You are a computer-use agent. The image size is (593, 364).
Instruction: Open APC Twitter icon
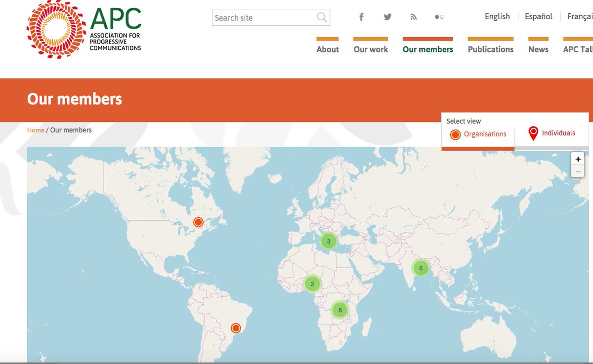[387, 17]
